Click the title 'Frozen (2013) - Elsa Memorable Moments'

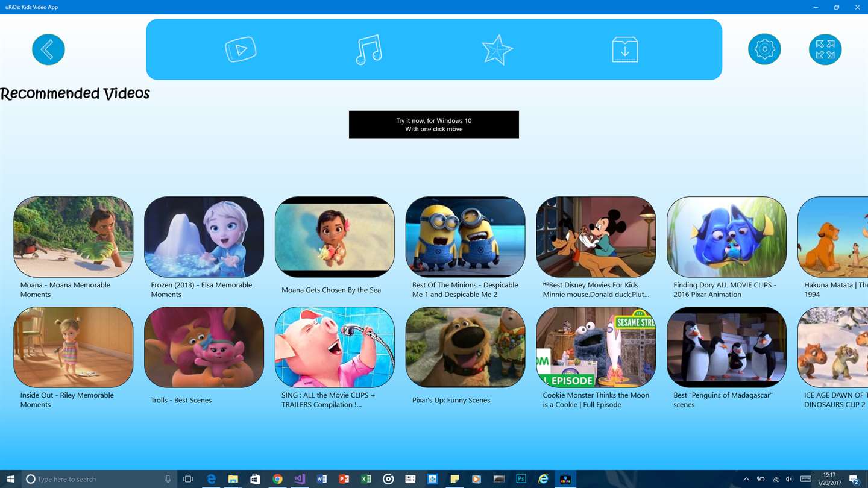(x=201, y=290)
